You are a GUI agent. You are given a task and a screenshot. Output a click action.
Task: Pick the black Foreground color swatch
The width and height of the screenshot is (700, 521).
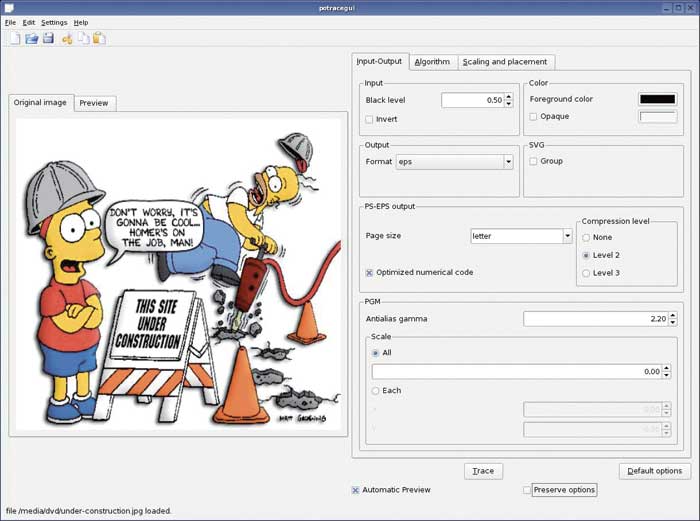tap(657, 99)
